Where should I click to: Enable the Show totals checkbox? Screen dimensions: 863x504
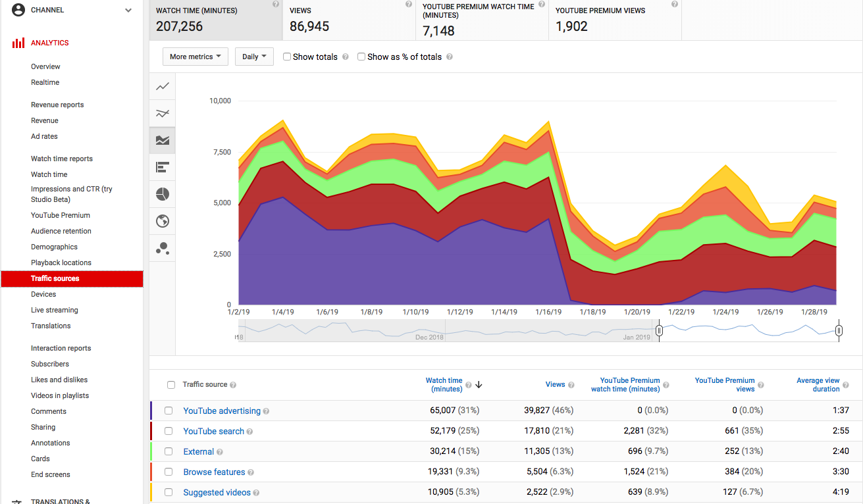click(287, 57)
